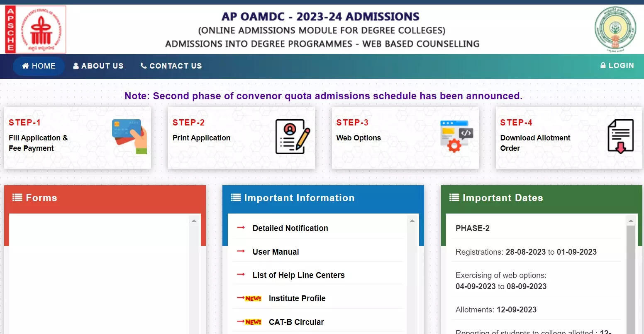
Task: Open the CAT-B Circular link
Action: [x=296, y=322]
